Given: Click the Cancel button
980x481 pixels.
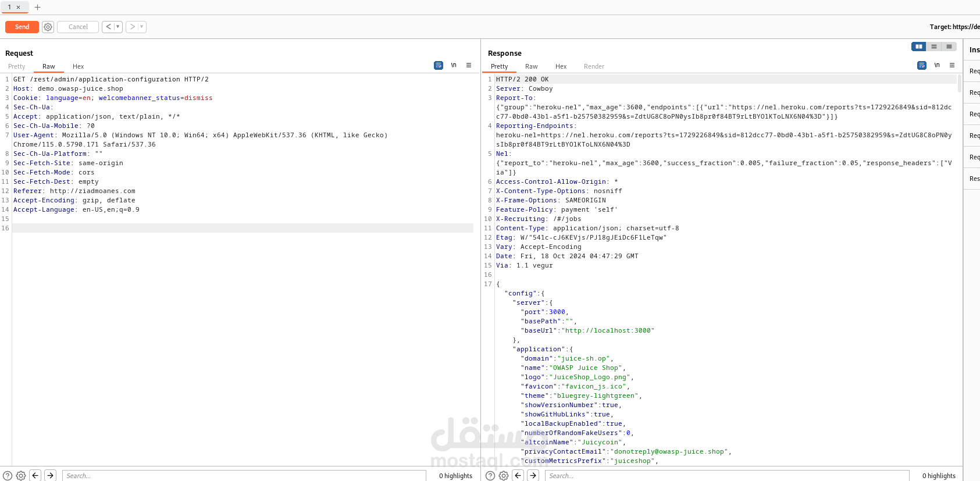Looking at the screenshot, I should click(x=78, y=27).
